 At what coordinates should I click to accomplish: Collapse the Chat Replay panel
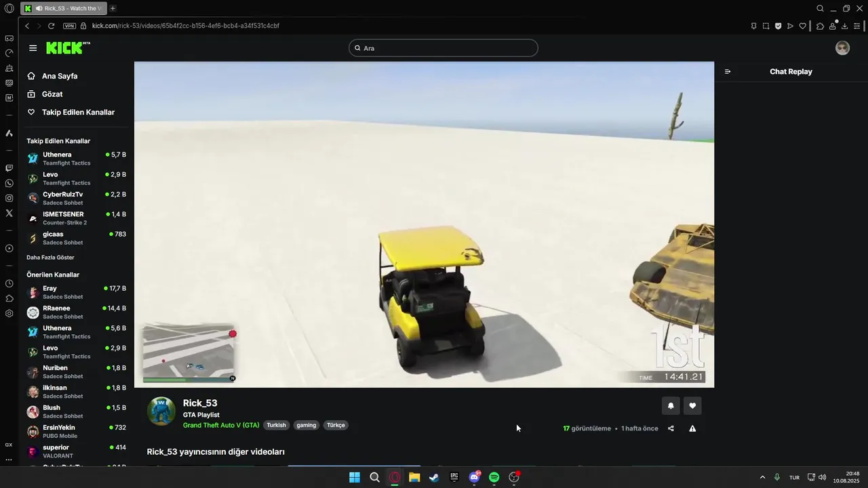(x=728, y=72)
